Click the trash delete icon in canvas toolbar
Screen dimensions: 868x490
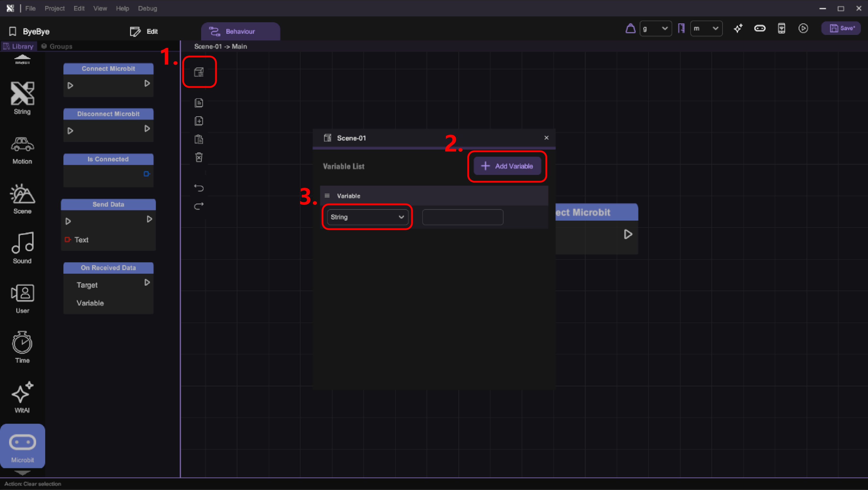199,157
